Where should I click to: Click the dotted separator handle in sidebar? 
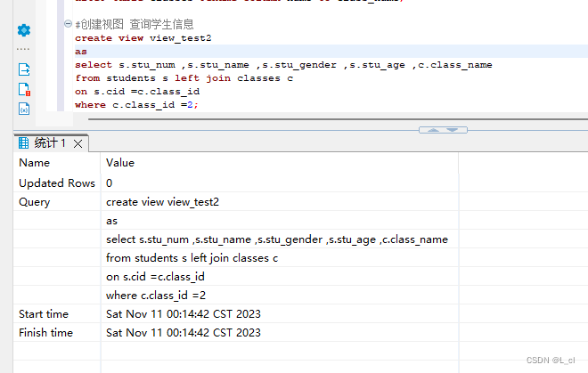click(23, 49)
